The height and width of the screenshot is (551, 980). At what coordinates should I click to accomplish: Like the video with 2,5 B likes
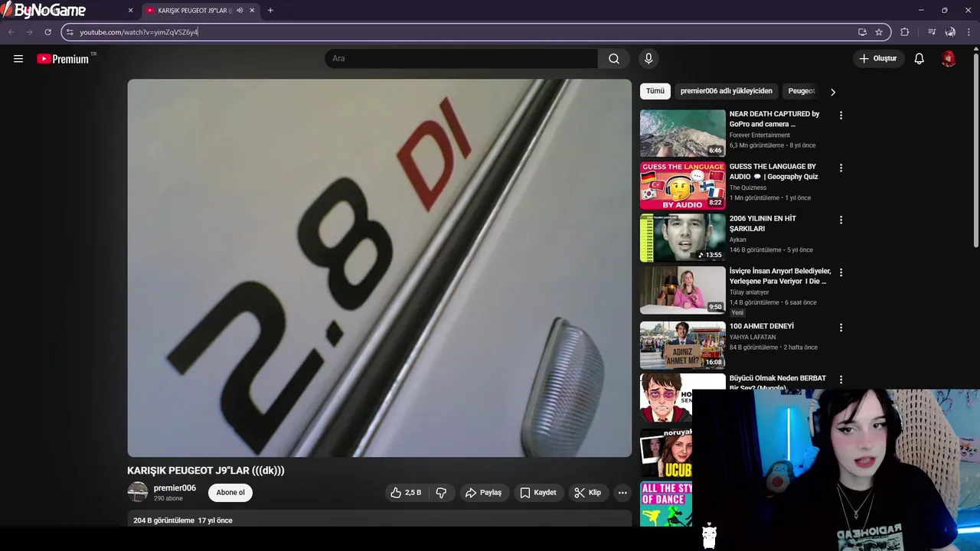point(406,493)
